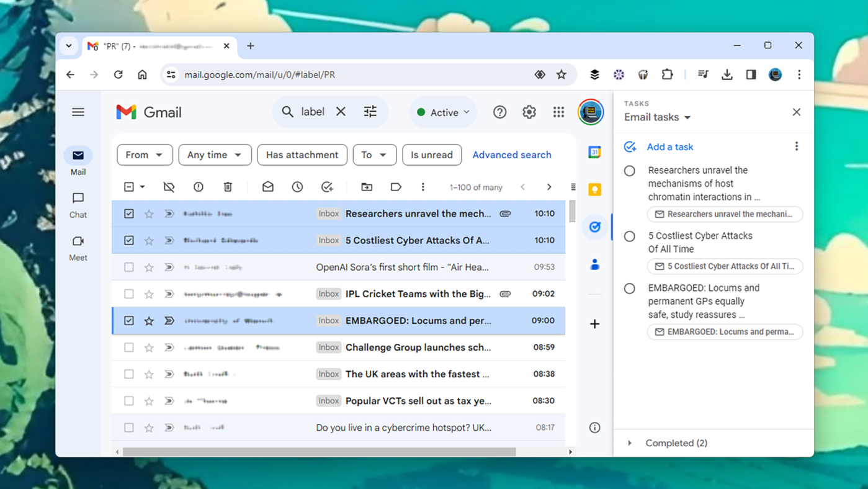
Task: Open Google Keep notes side panel
Action: tap(594, 189)
